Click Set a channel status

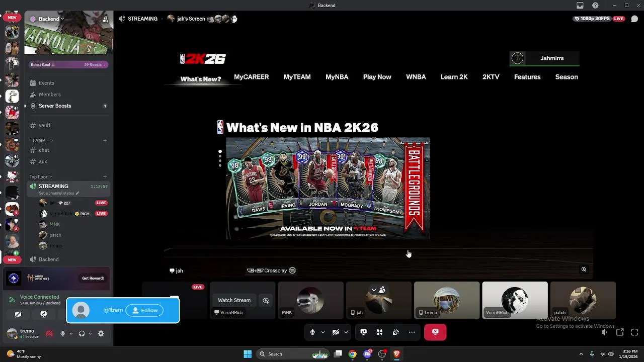[x=58, y=193]
